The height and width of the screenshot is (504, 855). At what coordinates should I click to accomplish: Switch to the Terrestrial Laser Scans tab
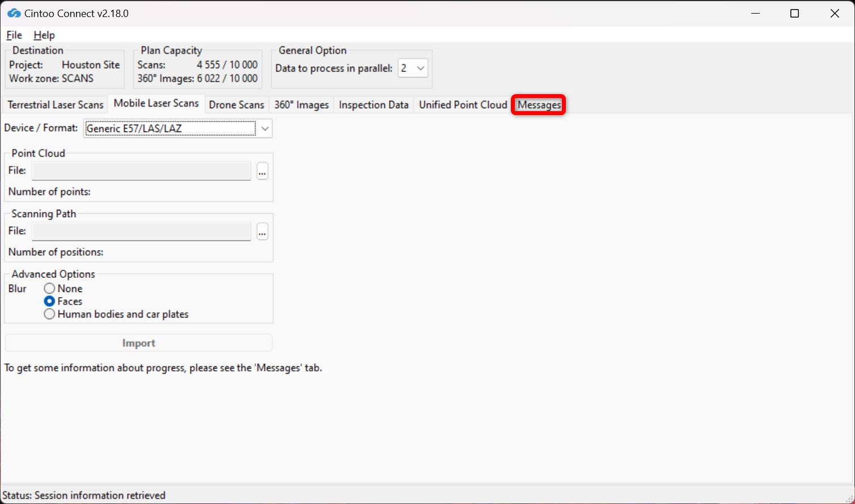point(56,105)
